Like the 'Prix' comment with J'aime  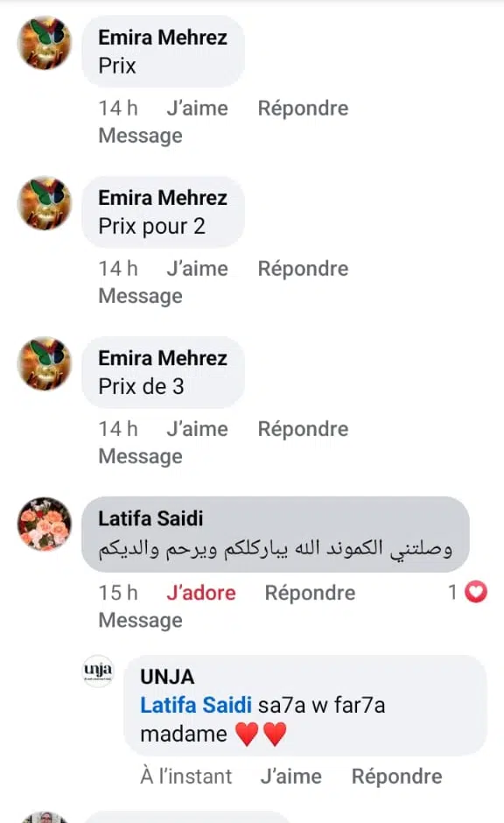coord(197,108)
